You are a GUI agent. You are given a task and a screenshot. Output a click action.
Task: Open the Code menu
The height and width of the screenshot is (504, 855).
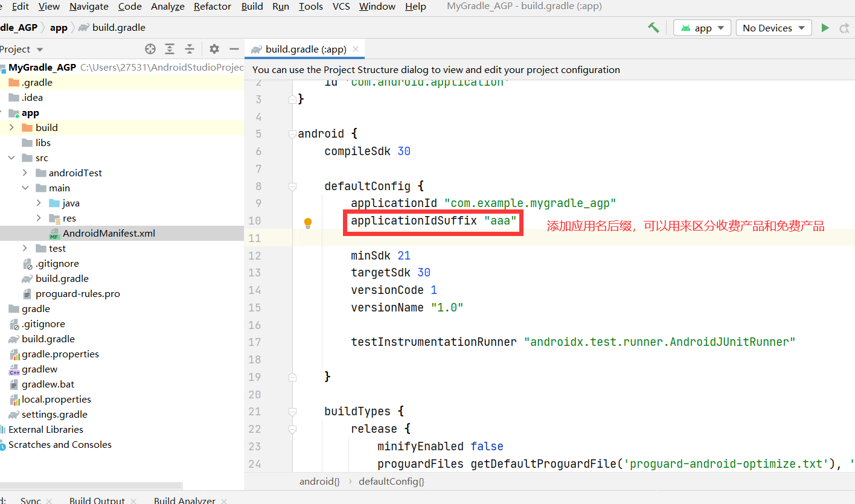pos(130,6)
